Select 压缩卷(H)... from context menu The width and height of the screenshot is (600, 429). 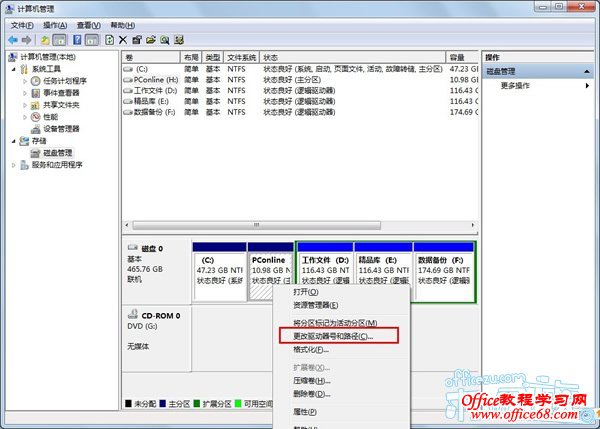341,381
